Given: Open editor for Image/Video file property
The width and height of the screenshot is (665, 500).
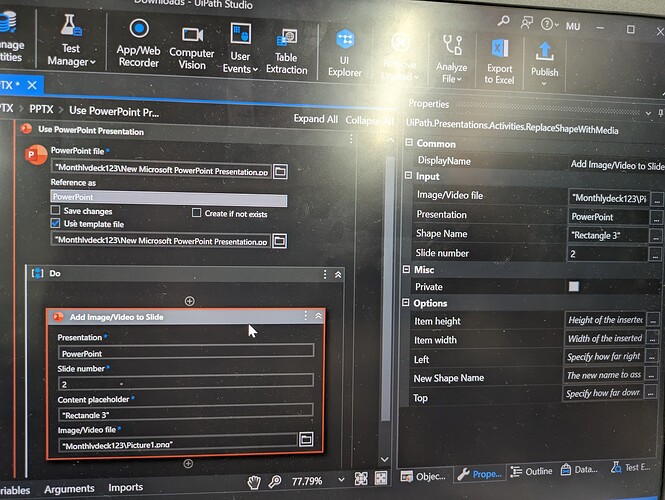Looking at the screenshot, I should pyautogui.click(x=657, y=199).
